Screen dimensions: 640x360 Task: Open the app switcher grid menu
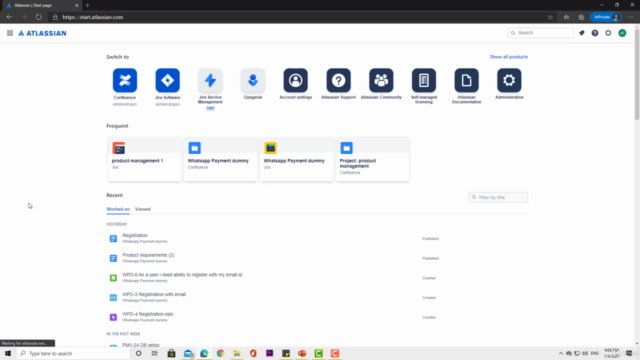(x=10, y=33)
